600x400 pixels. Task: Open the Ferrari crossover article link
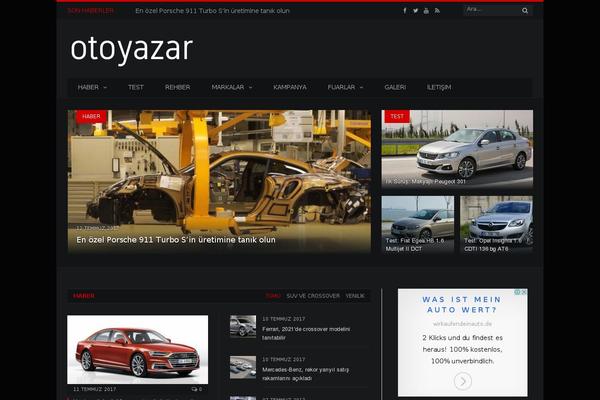(x=306, y=333)
